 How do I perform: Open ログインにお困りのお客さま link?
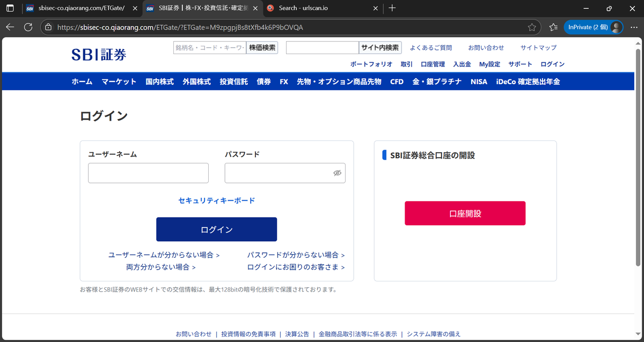pyautogui.click(x=296, y=267)
